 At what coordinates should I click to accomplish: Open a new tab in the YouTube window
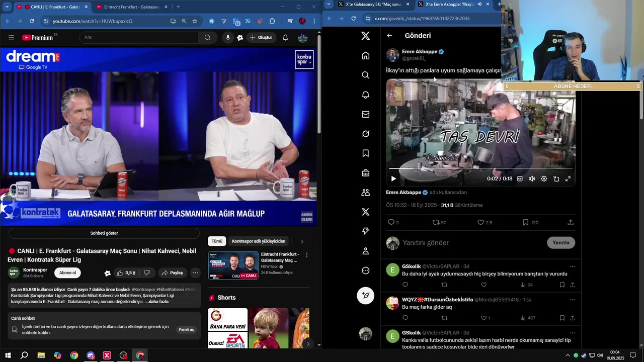[178, 7]
